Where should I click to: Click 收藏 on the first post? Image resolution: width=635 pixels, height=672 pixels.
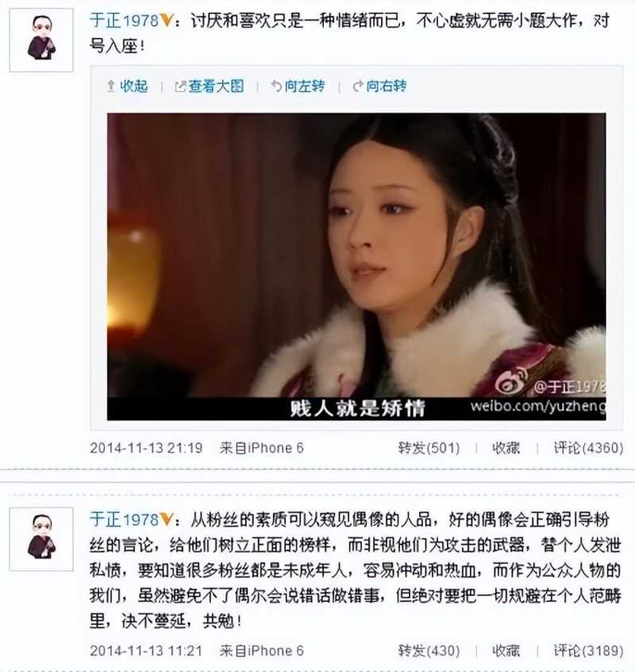click(x=506, y=448)
